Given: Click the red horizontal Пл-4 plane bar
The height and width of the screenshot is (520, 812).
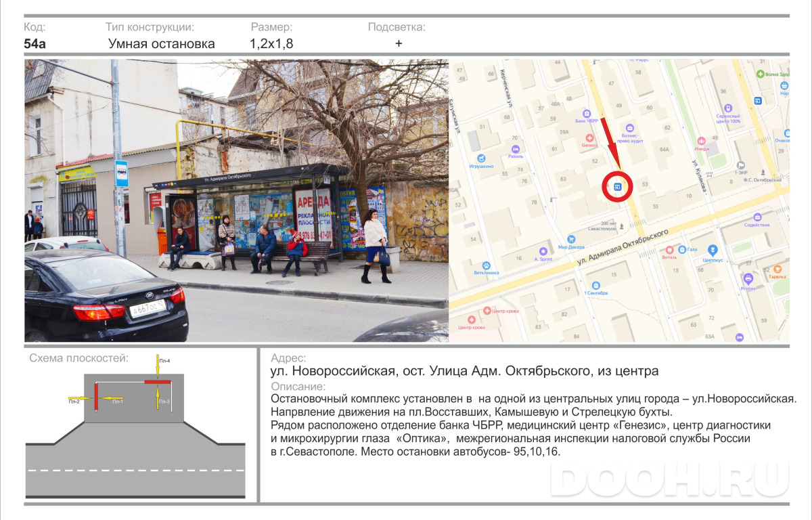Looking at the screenshot, I should (157, 383).
